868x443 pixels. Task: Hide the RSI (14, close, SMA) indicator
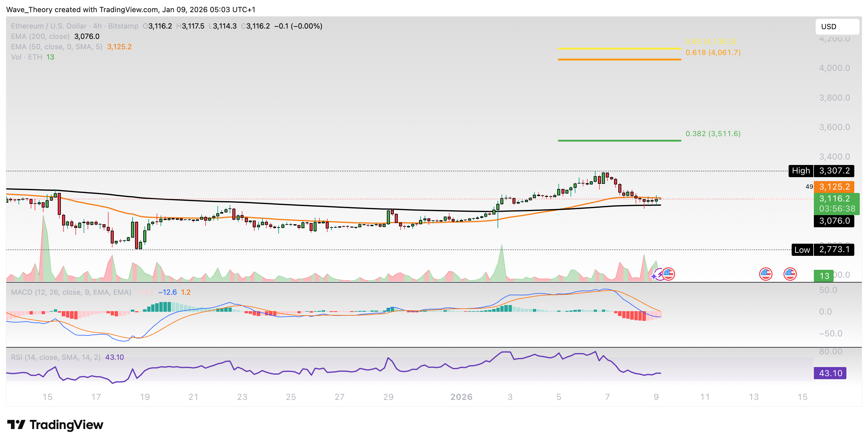pyautogui.click(x=56, y=357)
